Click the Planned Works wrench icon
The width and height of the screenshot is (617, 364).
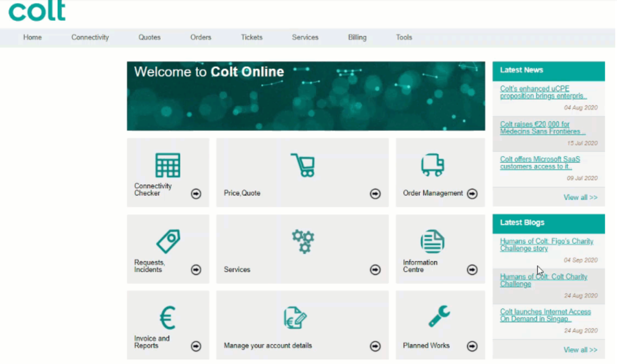439,316
